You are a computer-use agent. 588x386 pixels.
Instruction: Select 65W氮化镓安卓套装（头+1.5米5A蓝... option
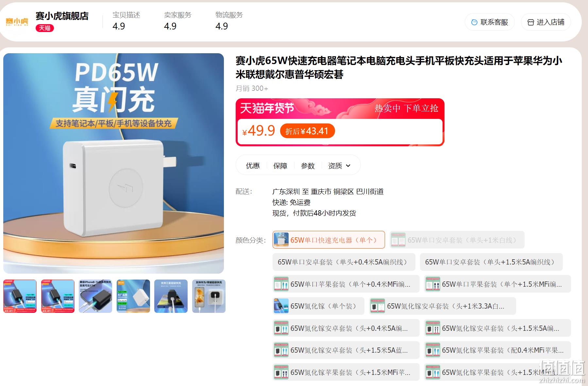click(x=346, y=350)
